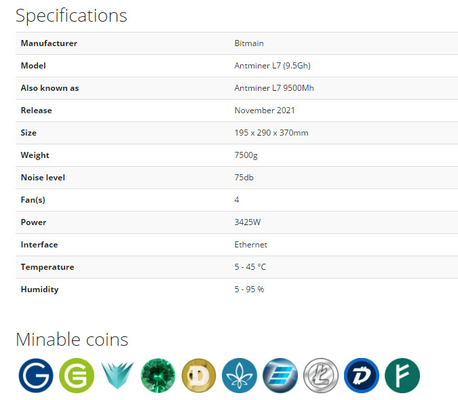Open the green G Goldcoin coin icon
The height and width of the screenshot is (400, 458).
click(77, 375)
